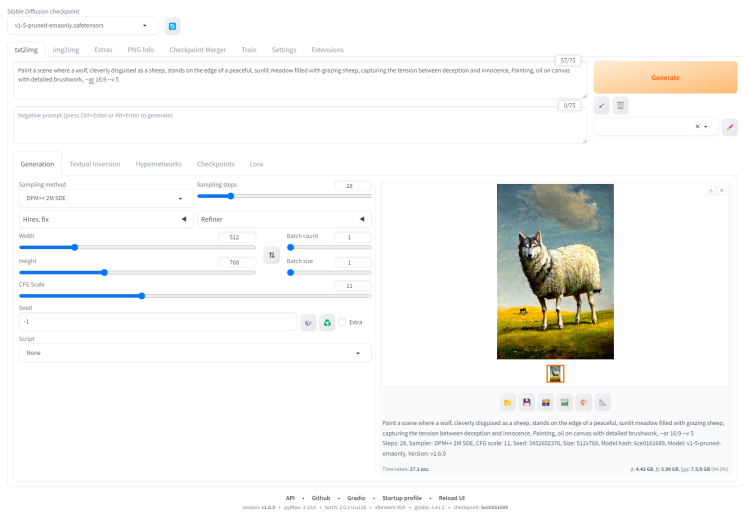Select the small gallery thumbnail below image

point(555,373)
